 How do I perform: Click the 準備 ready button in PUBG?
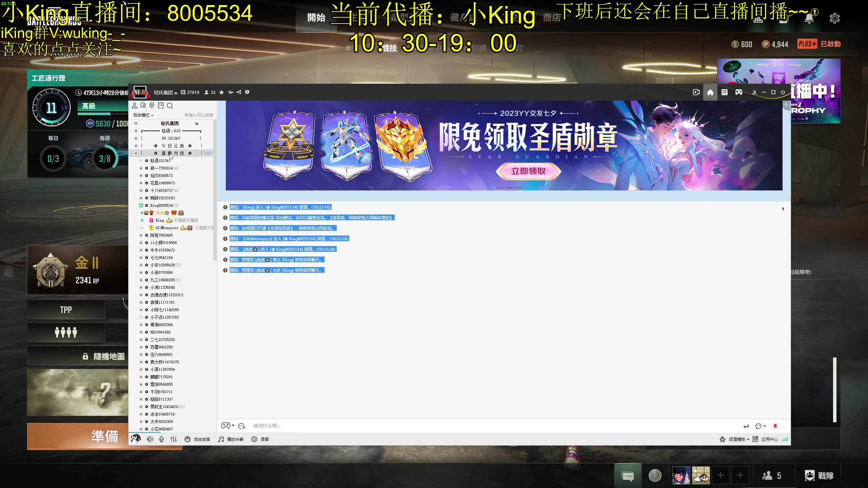[x=105, y=436]
